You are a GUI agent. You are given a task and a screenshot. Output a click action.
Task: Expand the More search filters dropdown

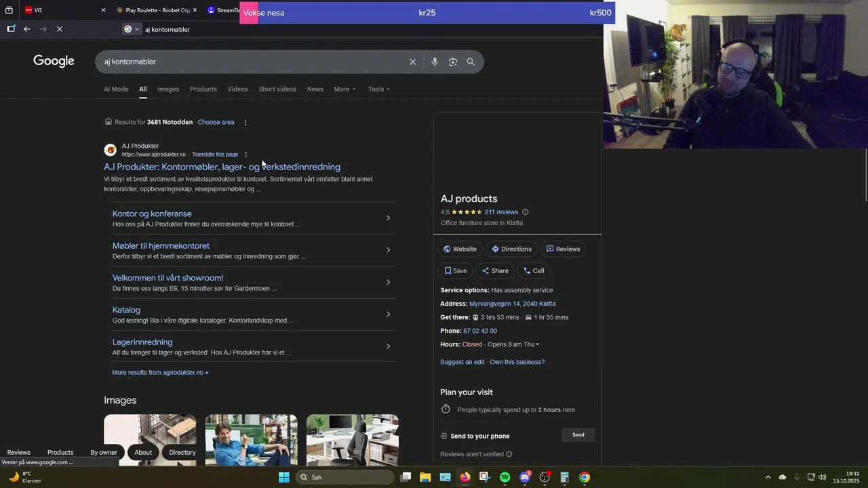344,89
